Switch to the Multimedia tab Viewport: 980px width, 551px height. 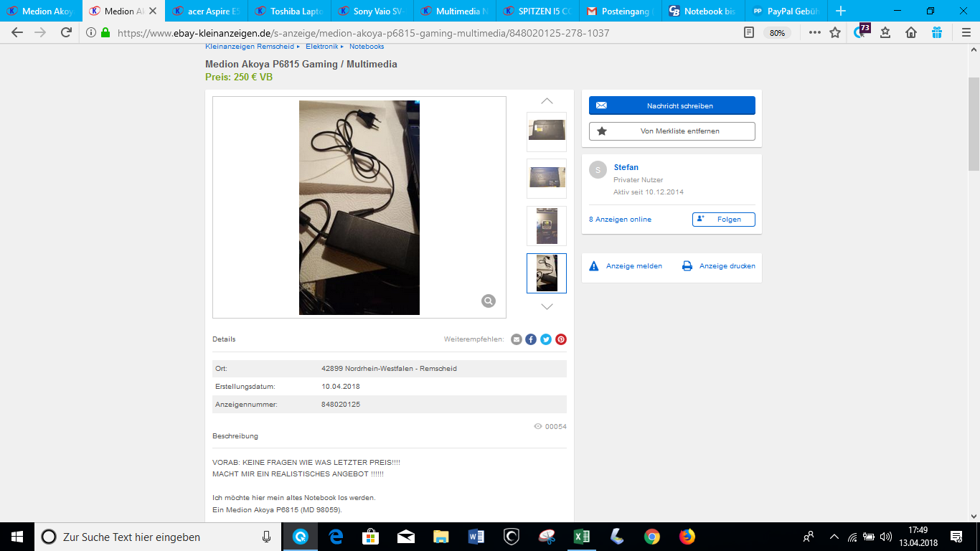(x=455, y=11)
